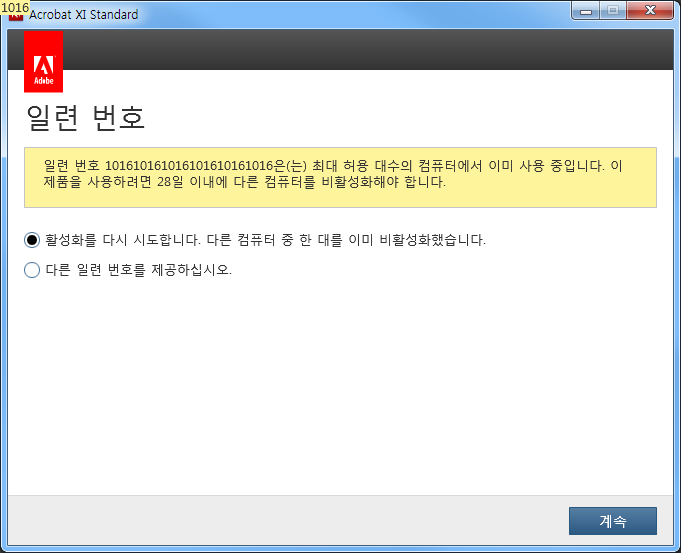Click the 계속 (Continue) button
Screen dimensions: 681x553
tap(612, 521)
